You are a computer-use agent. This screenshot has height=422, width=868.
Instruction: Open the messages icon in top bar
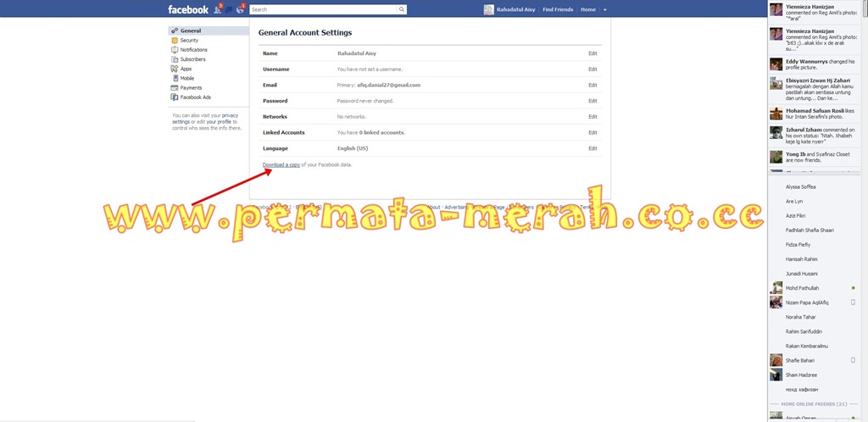[229, 9]
